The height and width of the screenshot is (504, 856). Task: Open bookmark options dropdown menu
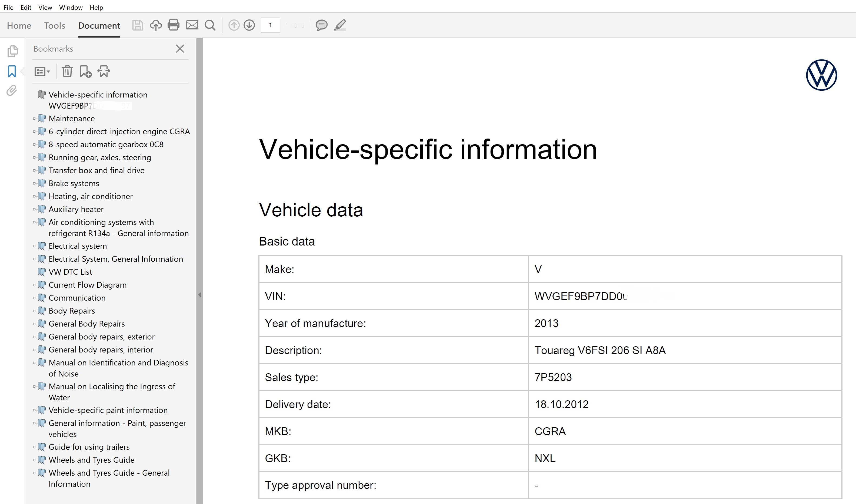[x=42, y=72]
